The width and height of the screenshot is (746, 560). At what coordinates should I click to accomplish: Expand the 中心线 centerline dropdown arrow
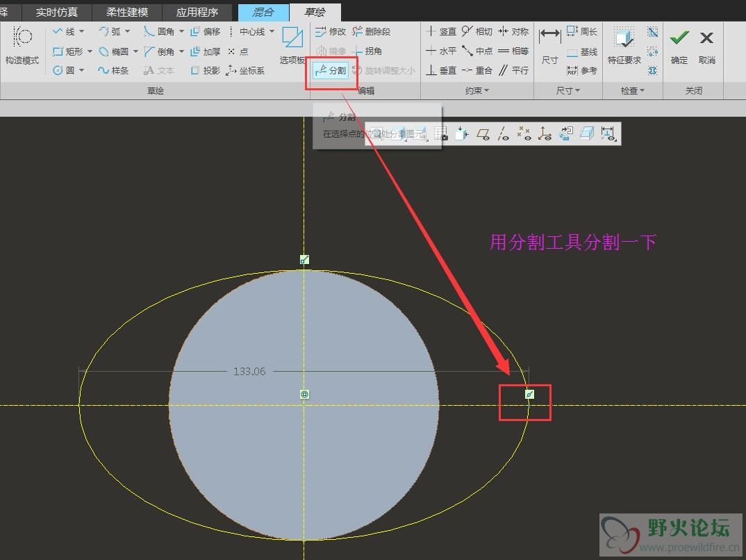[272, 31]
